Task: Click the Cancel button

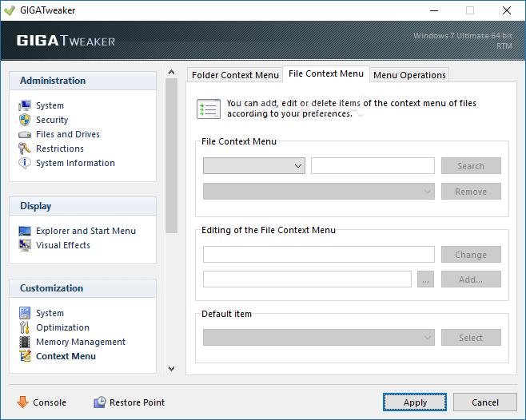Action: tap(485, 402)
